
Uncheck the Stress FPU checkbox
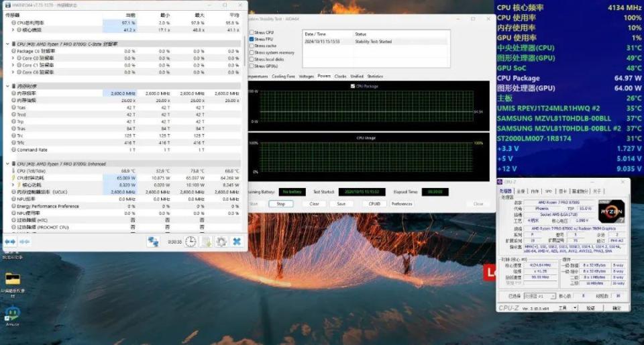[x=252, y=39]
